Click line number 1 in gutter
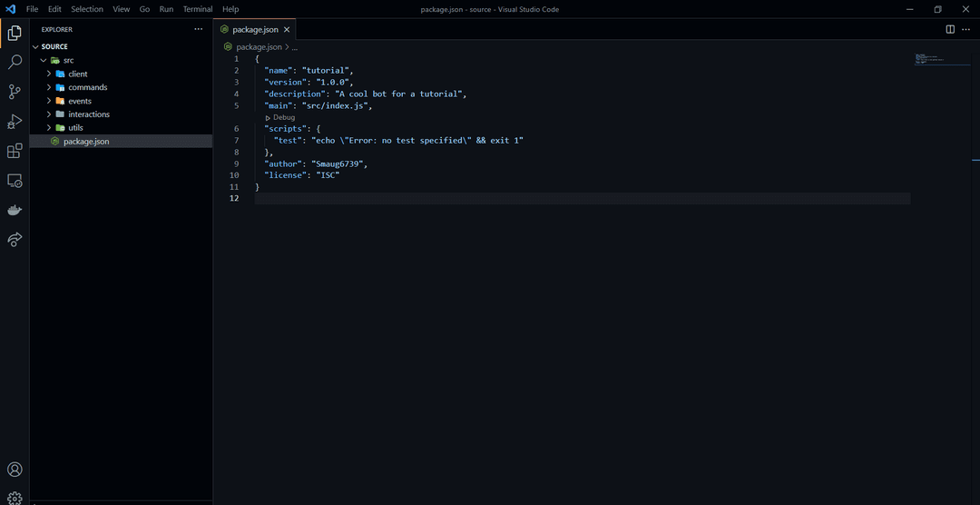Image resolution: width=980 pixels, height=505 pixels. [236, 59]
